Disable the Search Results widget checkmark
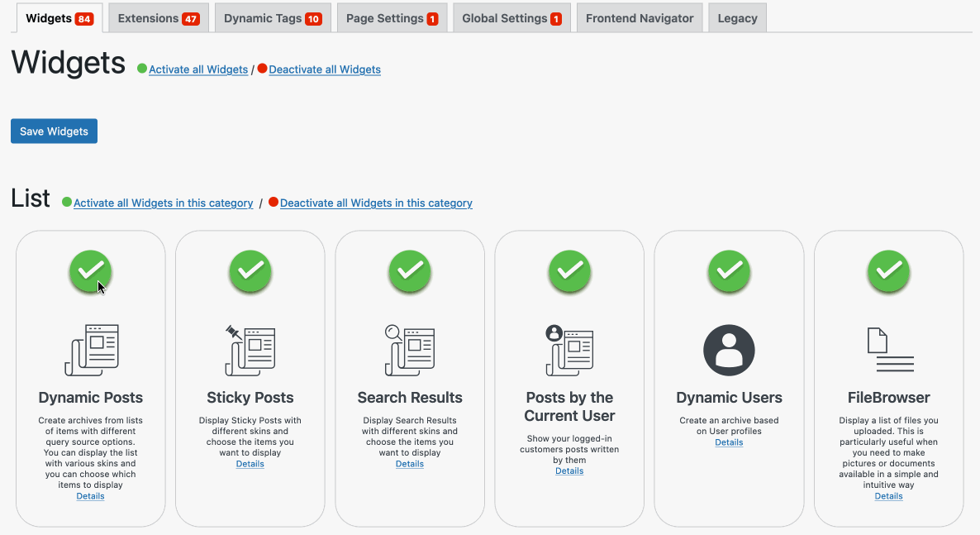Image resolution: width=980 pixels, height=535 pixels. (410, 271)
